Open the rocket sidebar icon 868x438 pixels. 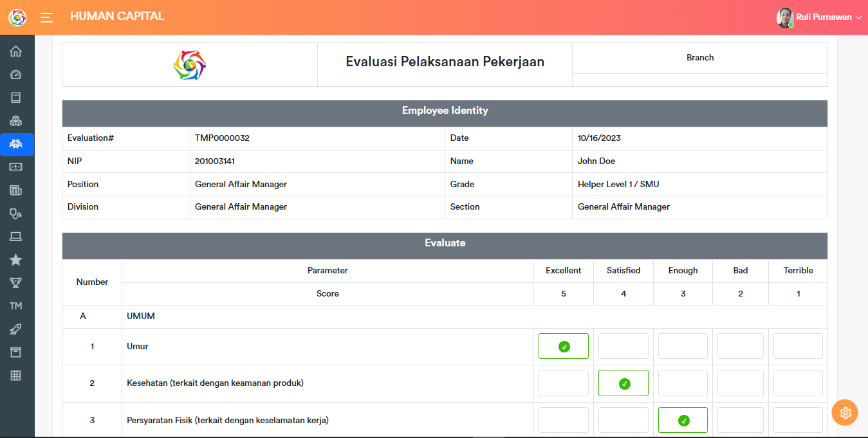(x=16, y=329)
